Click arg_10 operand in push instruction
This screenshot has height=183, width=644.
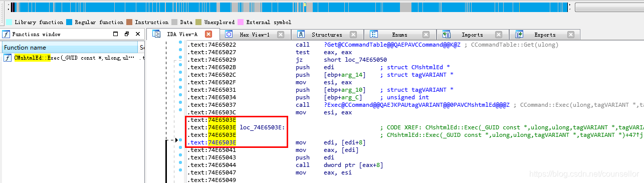(x=352, y=90)
